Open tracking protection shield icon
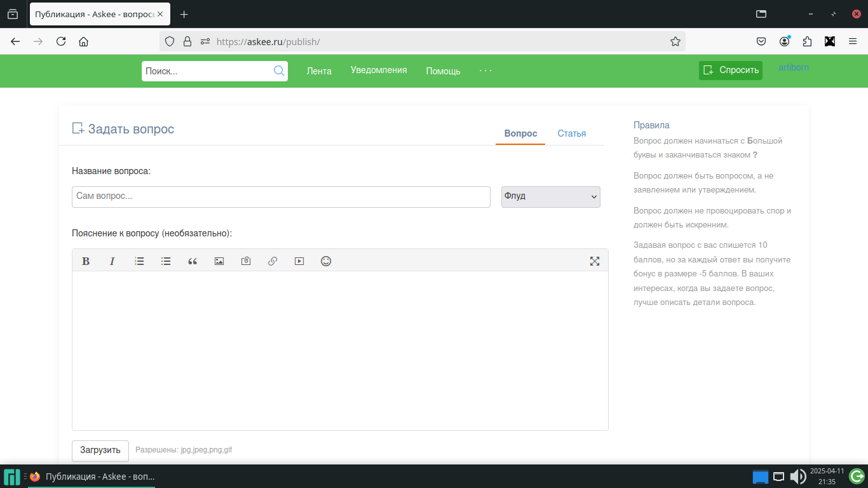The height and width of the screenshot is (488, 868). coord(170,41)
